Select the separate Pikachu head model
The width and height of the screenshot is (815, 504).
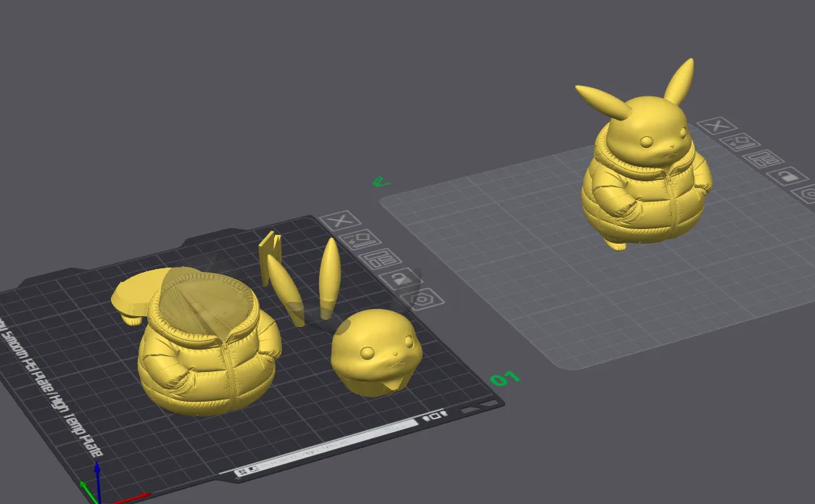click(x=376, y=352)
